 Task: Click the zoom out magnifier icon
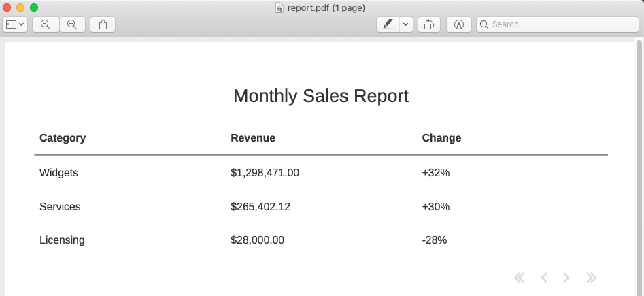click(46, 24)
